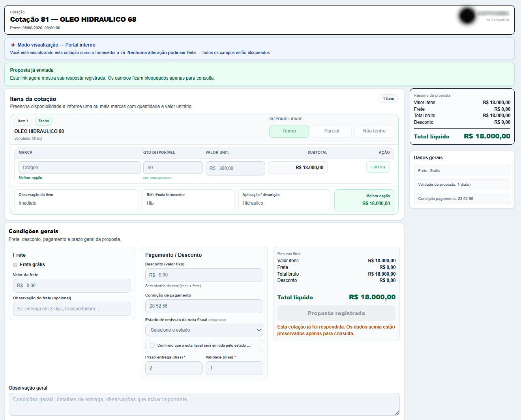Screen dimensions: 521x420
Task: Click the Validade (dias) field
Action: click(x=234, y=368)
